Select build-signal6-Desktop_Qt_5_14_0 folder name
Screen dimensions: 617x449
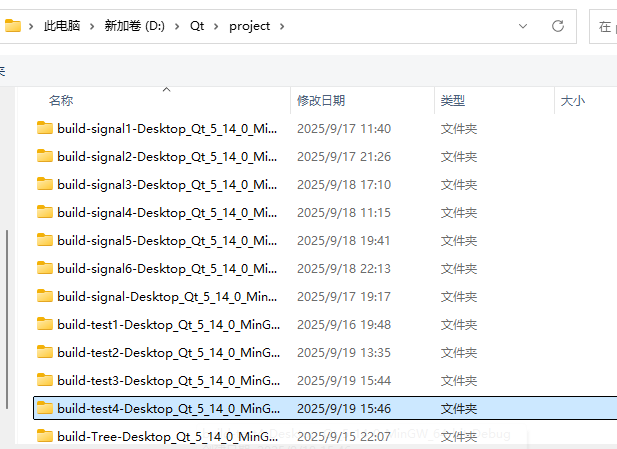click(167, 269)
